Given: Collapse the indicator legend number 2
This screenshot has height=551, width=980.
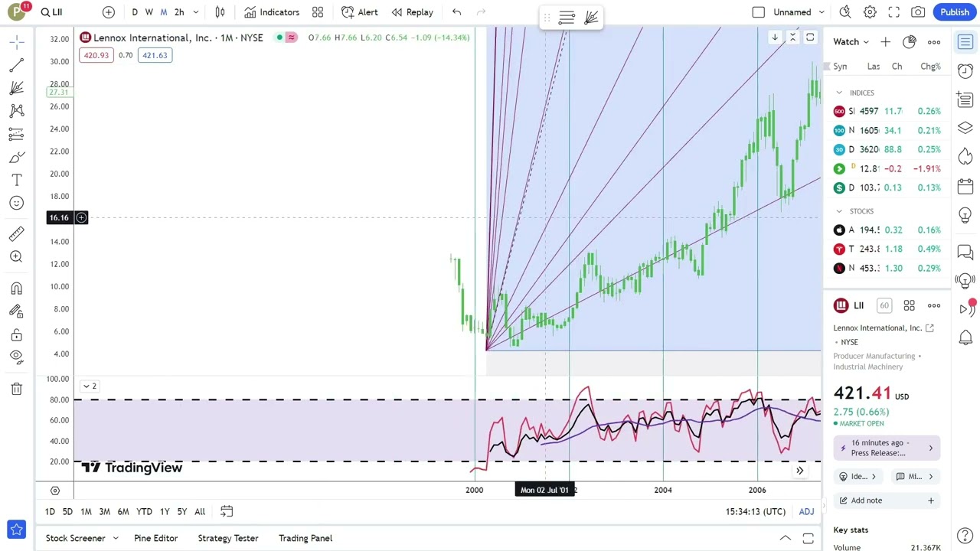Looking at the screenshot, I should point(90,386).
